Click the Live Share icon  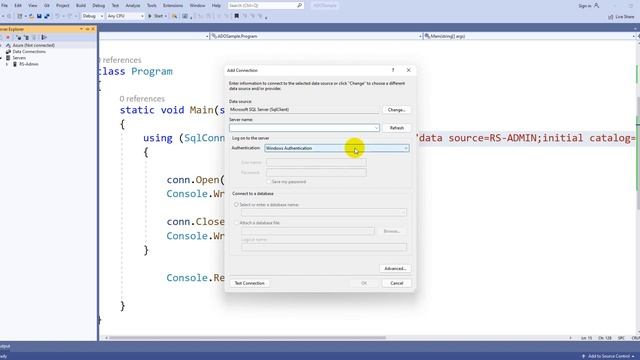click(x=611, y=17)
